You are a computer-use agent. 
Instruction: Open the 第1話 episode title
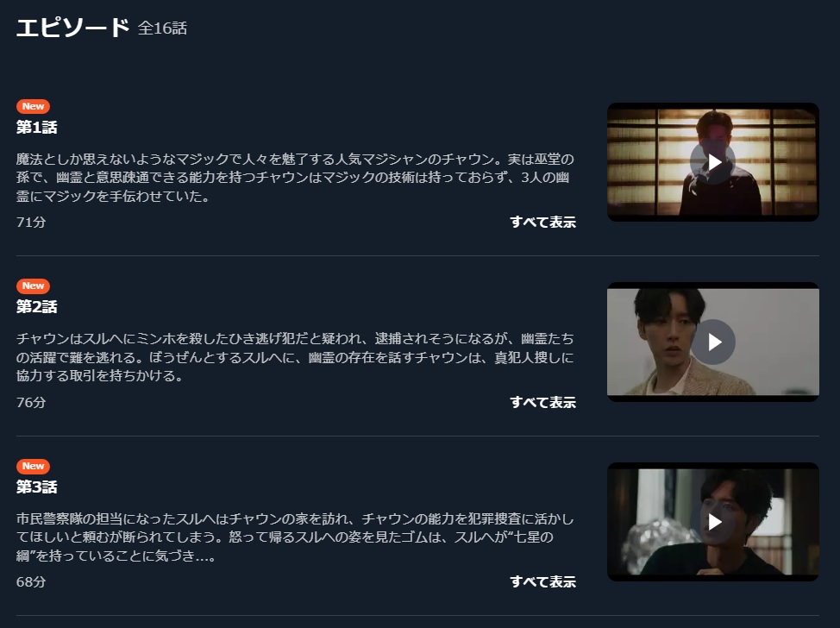pos(36,127)
